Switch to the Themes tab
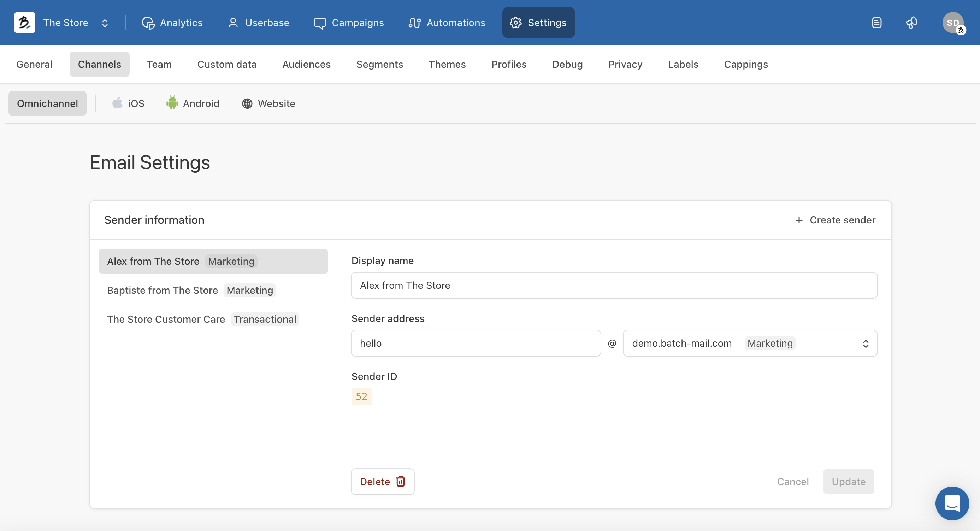This screenshot has height=531, width=980. [447, 64]
